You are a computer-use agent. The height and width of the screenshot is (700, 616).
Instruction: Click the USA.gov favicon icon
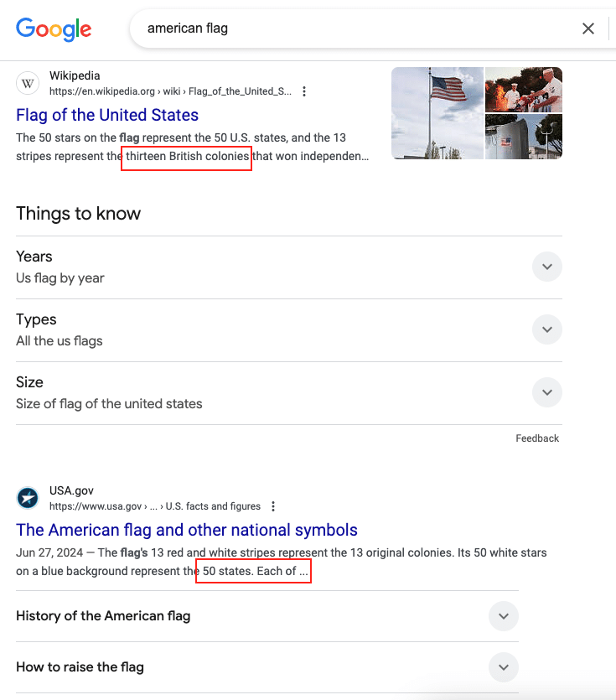coord(28,498)
